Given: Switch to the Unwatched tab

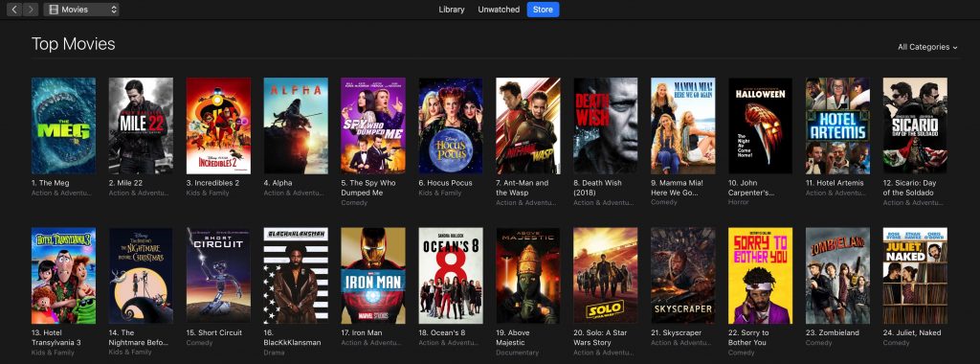Looking at the screenshot, I should point(498,10).
